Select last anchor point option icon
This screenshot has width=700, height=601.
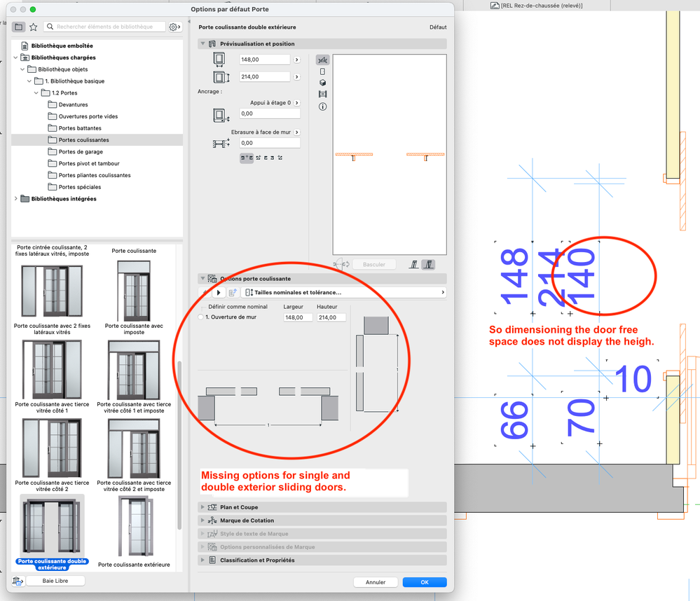pos(280,158)
